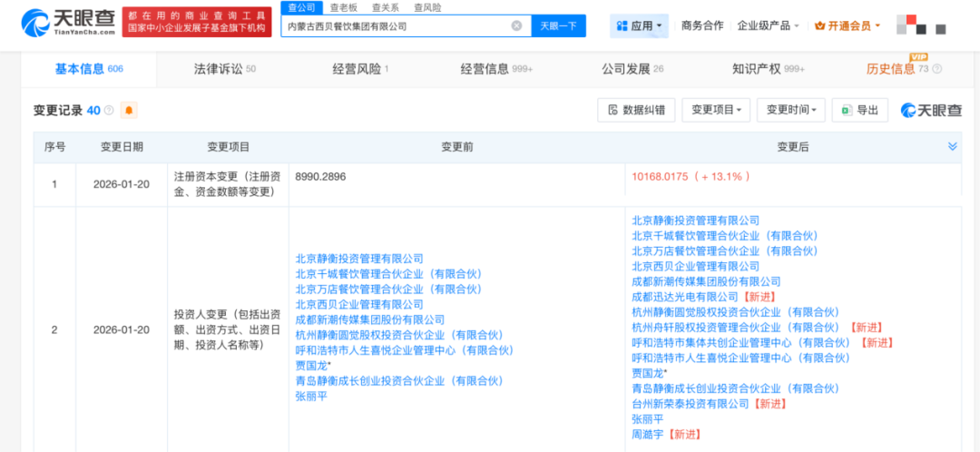
Task: Click the TianYanCha logo
Action: 69,22
